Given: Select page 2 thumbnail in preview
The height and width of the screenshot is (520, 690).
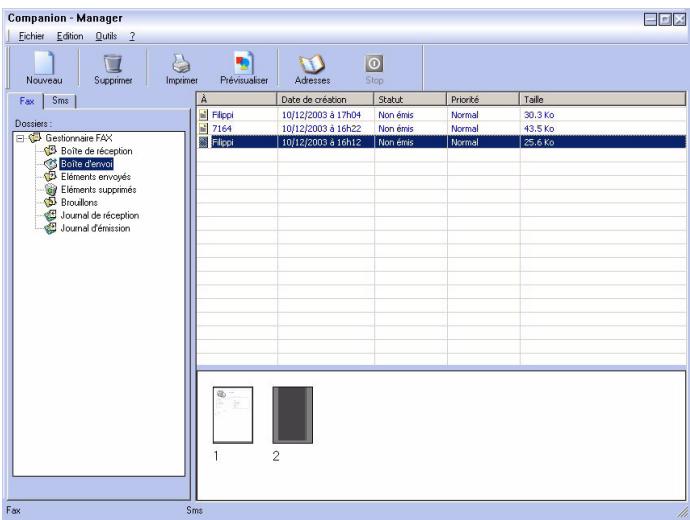Looking at the screenshot, I should click(293, 415).
